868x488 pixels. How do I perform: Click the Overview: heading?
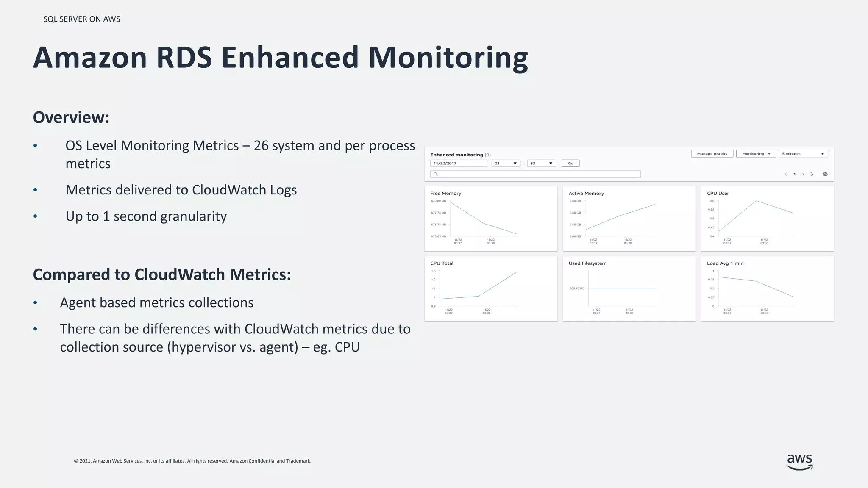coord(71,117)
